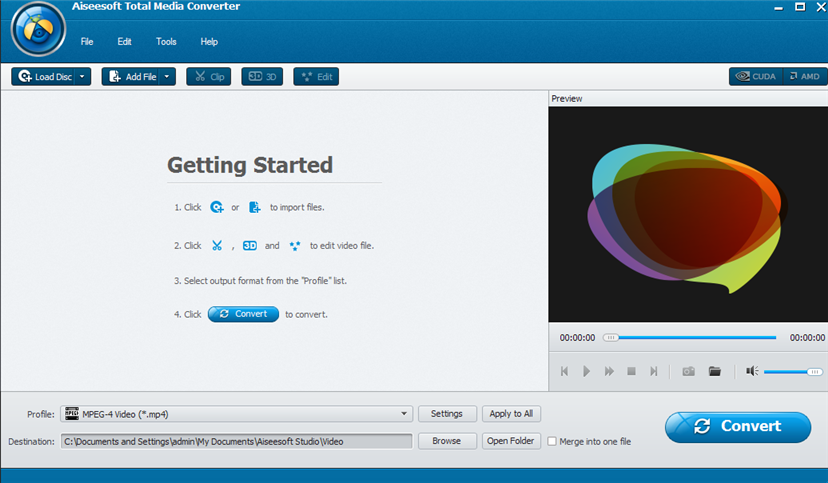Open the snapshot folder icon in preview
This screenshot has width=828, height=483.
pos(714,371)
